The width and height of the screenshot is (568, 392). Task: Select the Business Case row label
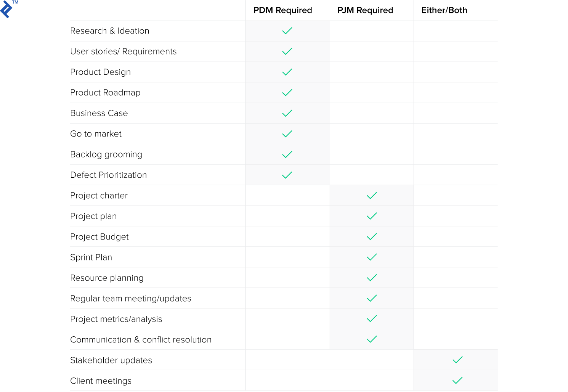[x=99, y=113]
